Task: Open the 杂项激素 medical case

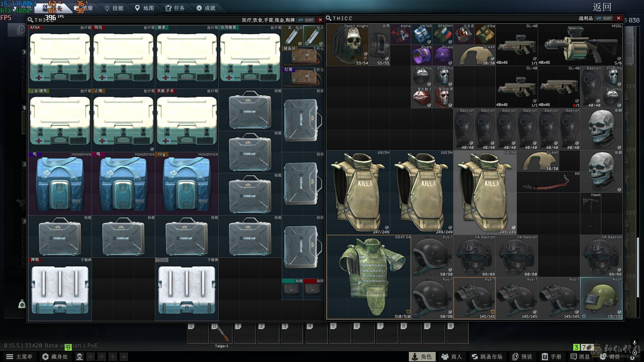Action: pos(250,57)
